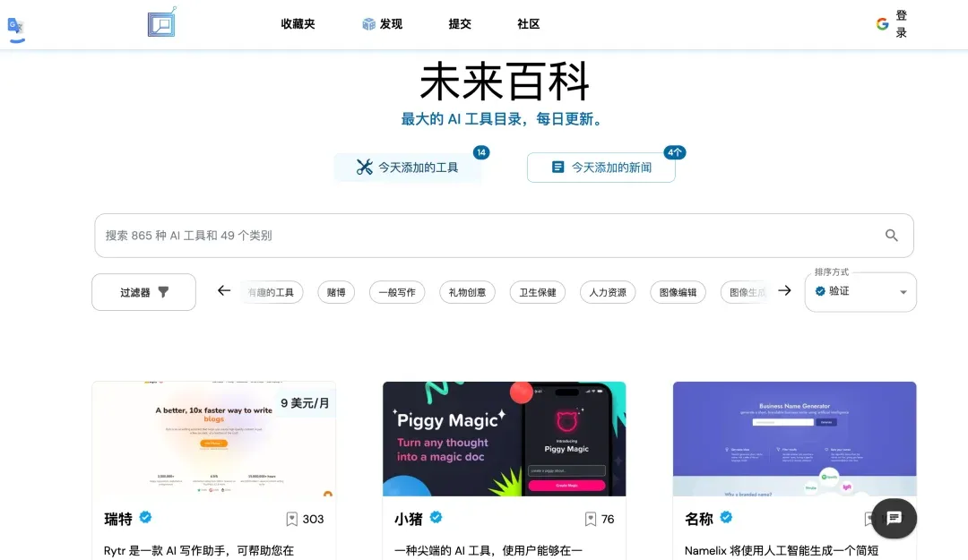Open 今天添加的工具 tools added today
The height and width of the screenshot is (560, 968).
click(408, 168)
